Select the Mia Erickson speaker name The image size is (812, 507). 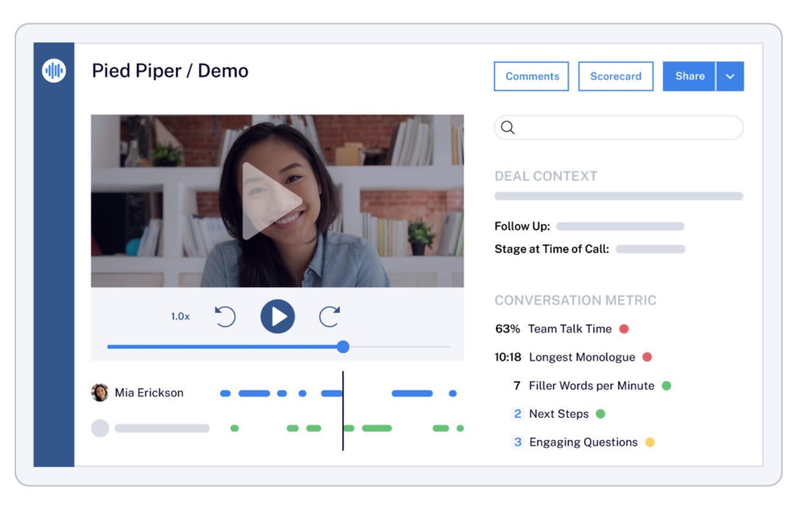click(x=149, y=393)
